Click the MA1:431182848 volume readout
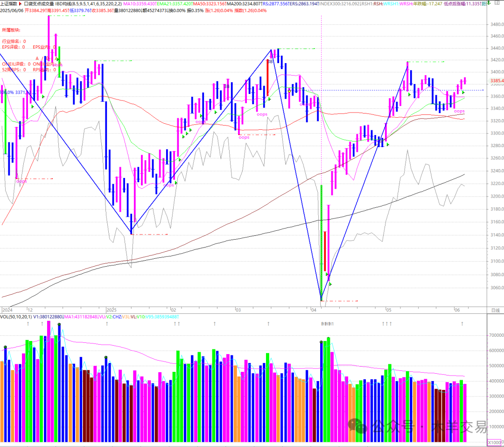Screen dimensions: 504x447 81,317
